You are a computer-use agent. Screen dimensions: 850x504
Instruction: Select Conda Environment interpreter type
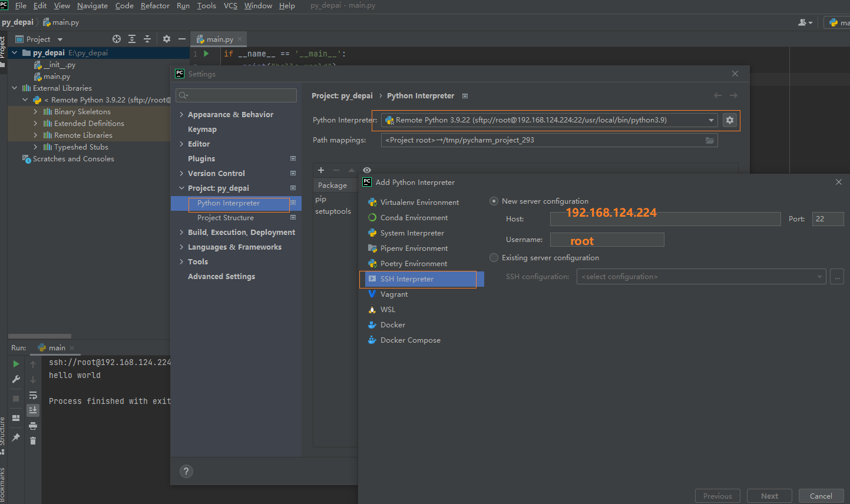tap(414, 218)
